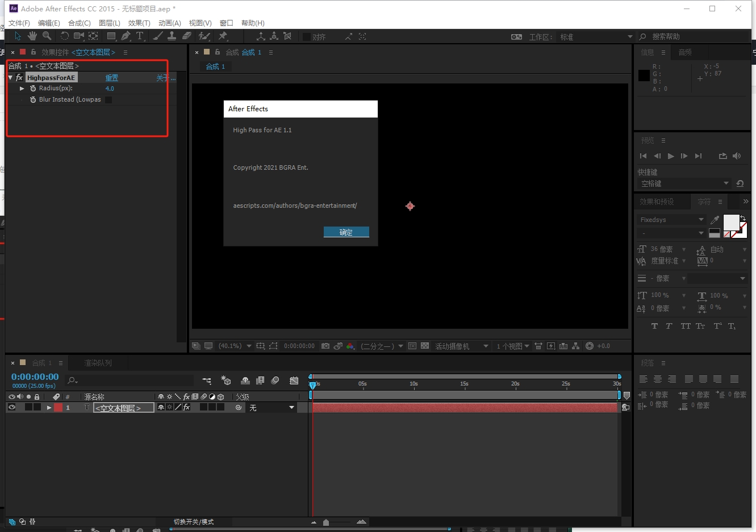Screen dimensions: 756x532
Task: Open the 动画(A) menu
Action: tap(170, 23)
